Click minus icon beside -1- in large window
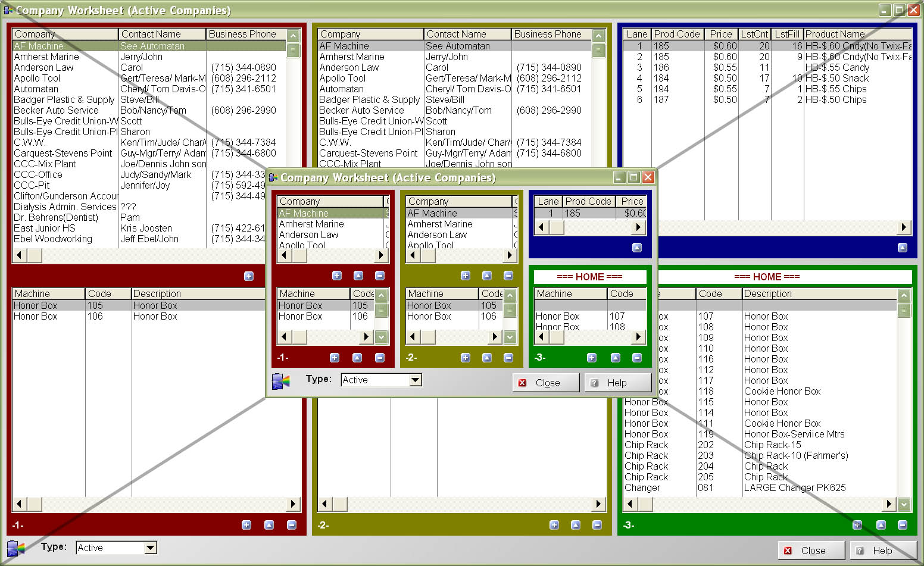Image resolution: width=924 pixels, height=566 pixels. click(x=291, y=525)
